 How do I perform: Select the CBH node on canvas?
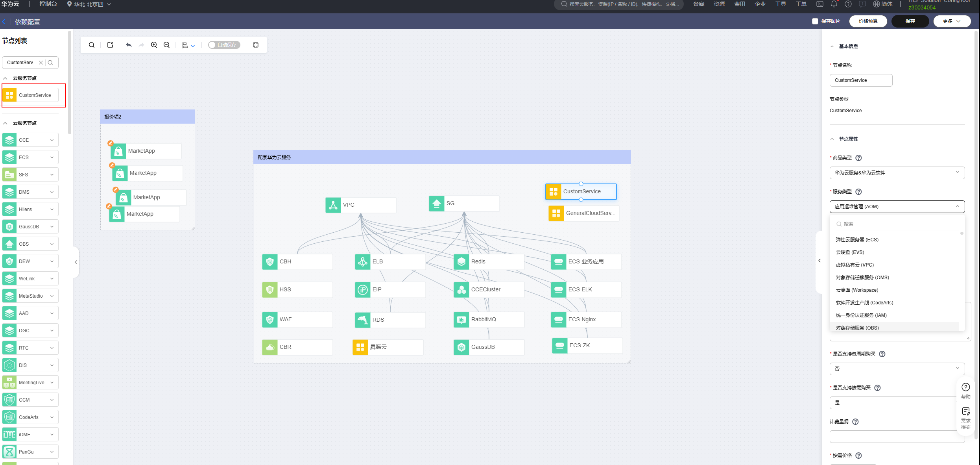coord(297,262)
